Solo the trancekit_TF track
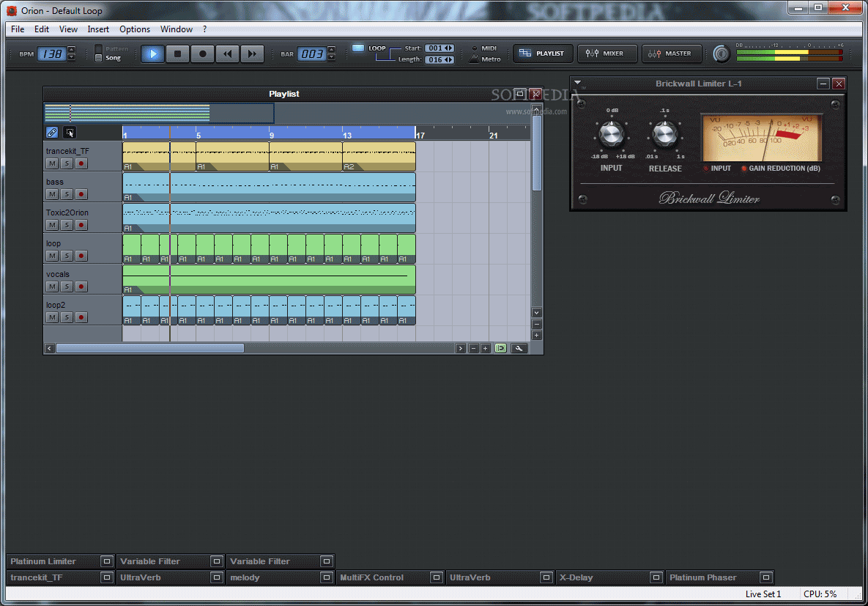The width and height of the screenshot is (868, 606). pos(67,163)
